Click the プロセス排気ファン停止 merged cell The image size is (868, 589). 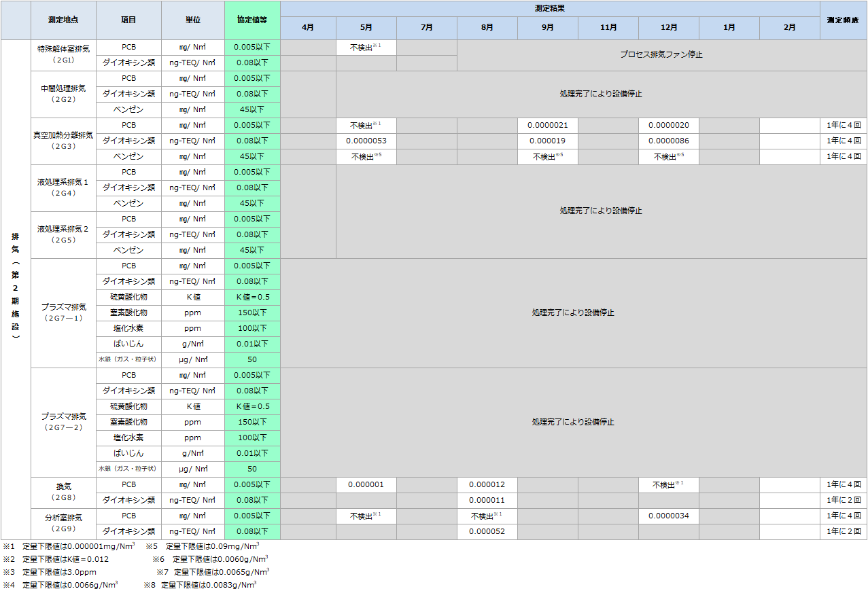pos(661,55)
